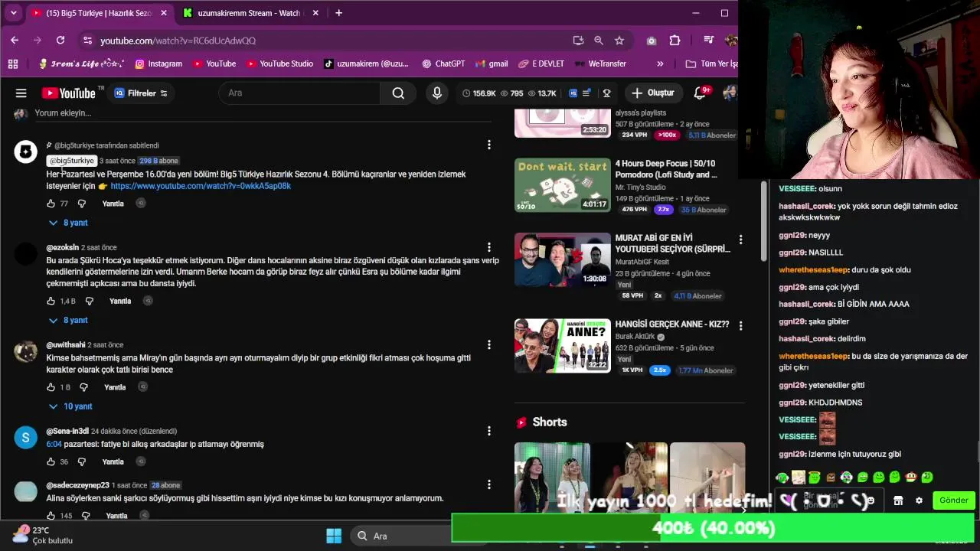Open Kick chat shop icon
This screenshot has width=980, height=551.
click(x=898, y=500)
